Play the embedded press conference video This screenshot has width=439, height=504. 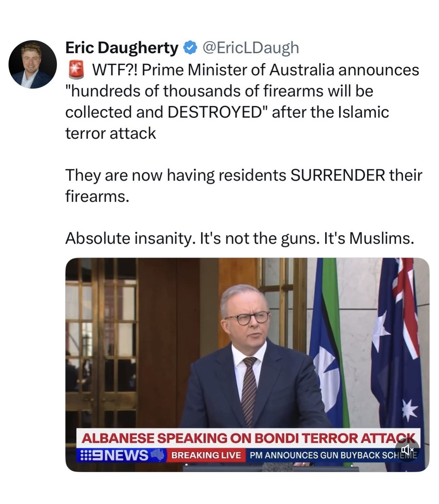click(247, 365)
